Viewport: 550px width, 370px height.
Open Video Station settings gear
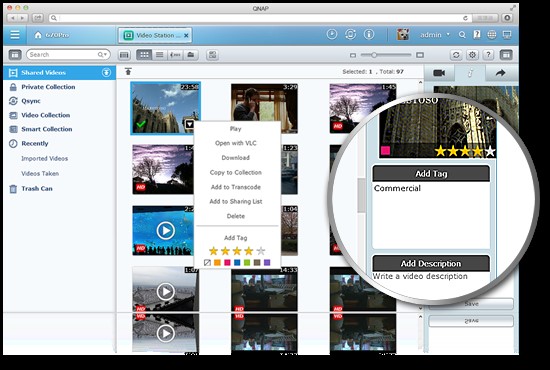tap(472, 55)
